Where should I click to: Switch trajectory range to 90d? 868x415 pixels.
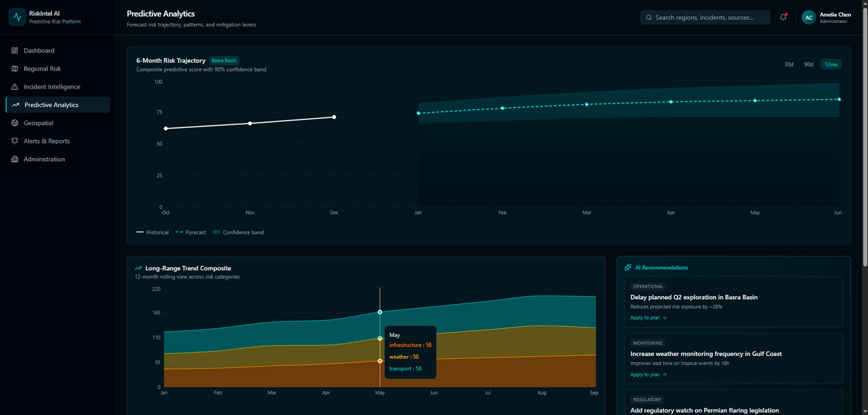(x=808, y=65)
